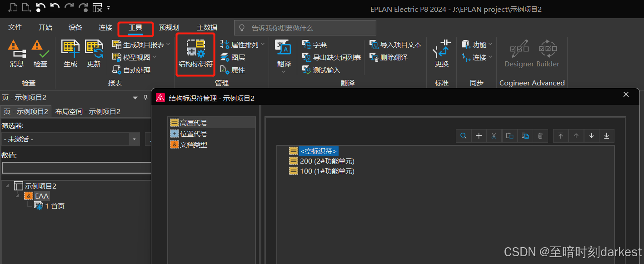Screen dimensions: 644x264
Task: Collapse the 示例项目2 tree node
Action: (8, 186)
